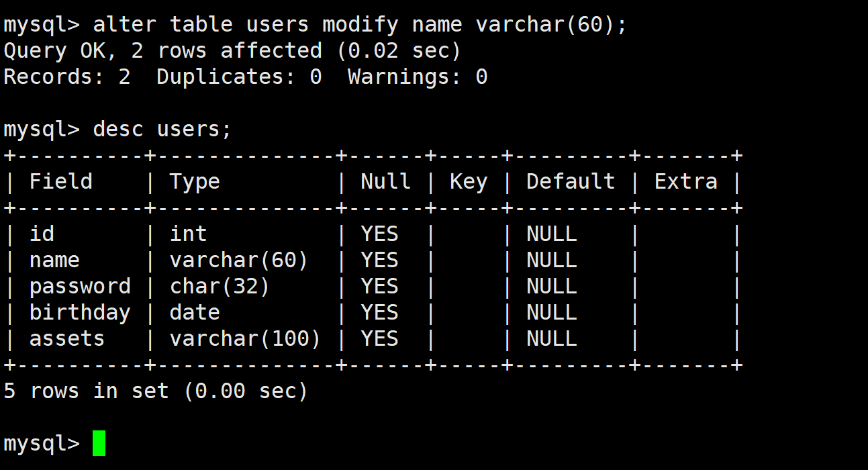The image size is (868, 470).
Task: Click the 'birthday' field cell
Action: point(80,313)
